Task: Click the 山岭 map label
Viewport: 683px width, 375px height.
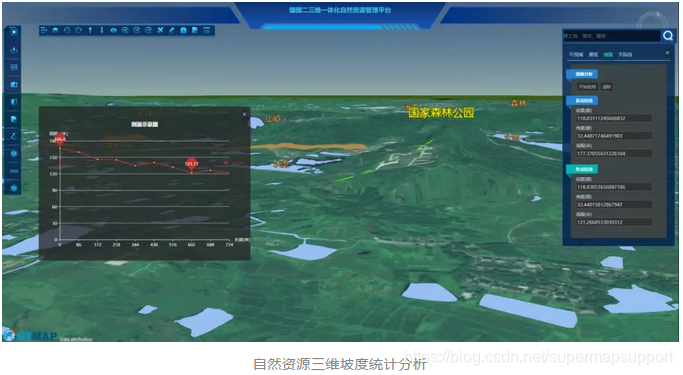Action: 273,118
